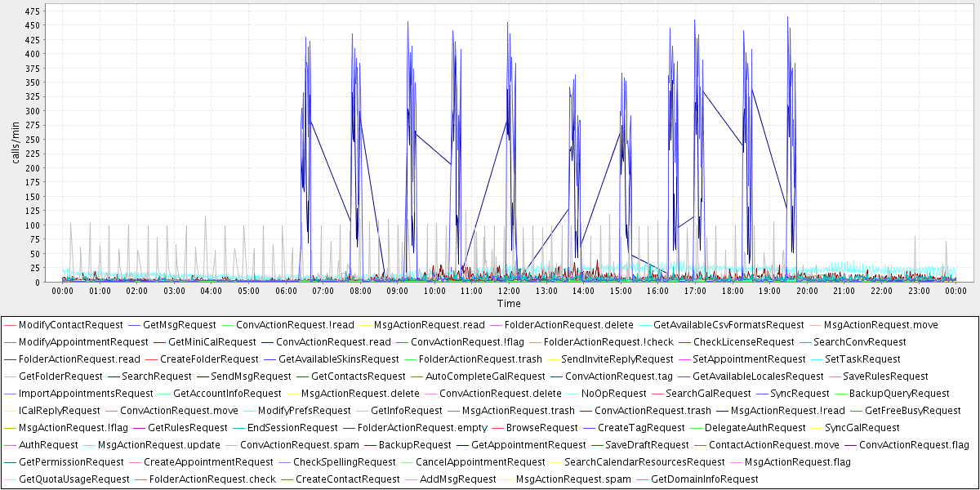The width and height of the screenshot is (980, 490).
Task: Click the 21:00 label on the time axis
Action: point(844,291)
